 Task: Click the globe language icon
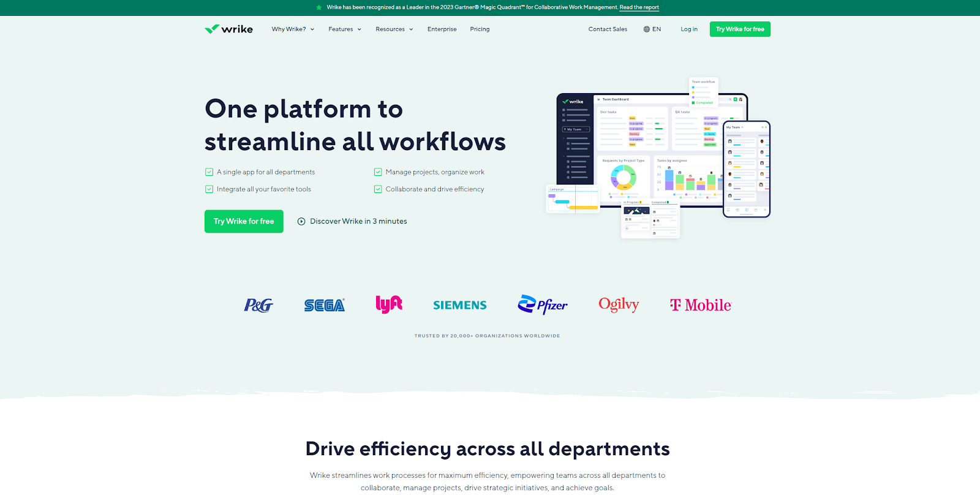coord(646,29)
